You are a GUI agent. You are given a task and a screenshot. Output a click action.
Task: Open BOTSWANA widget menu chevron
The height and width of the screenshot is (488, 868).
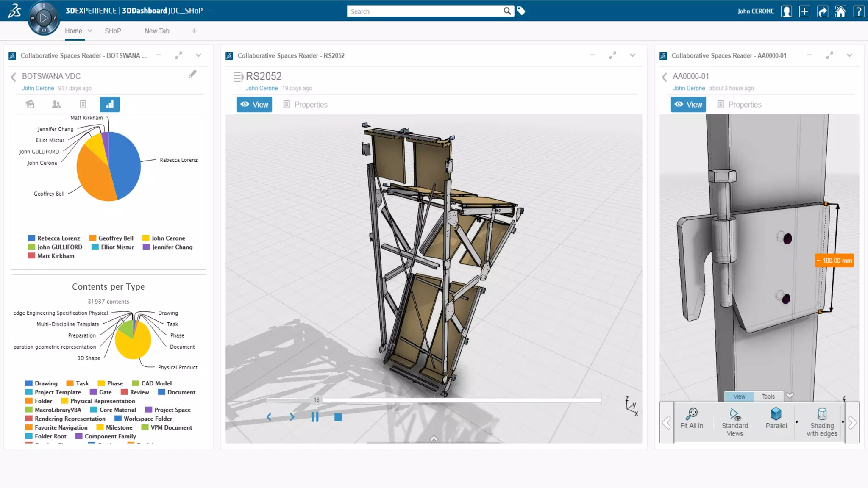coord(198,55)
